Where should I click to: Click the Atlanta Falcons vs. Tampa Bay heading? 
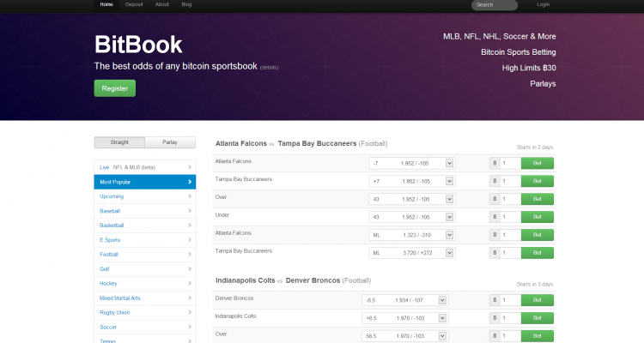(x=301, y=143)
